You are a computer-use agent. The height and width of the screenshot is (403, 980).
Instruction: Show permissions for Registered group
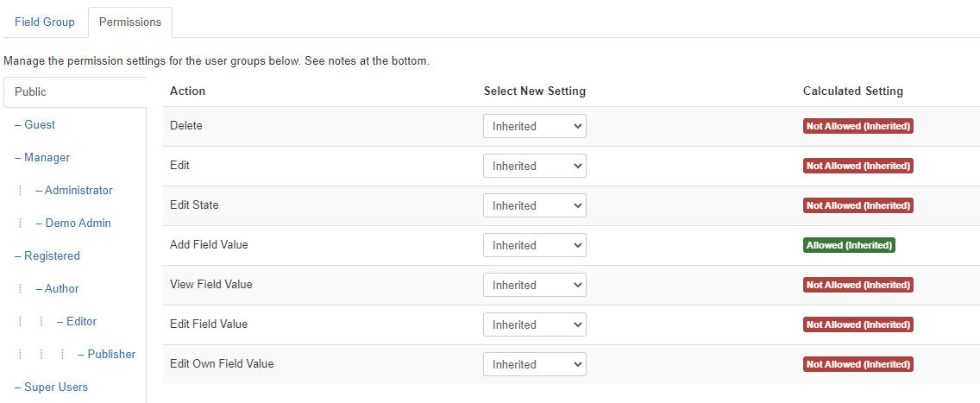(x=52, y=255)
